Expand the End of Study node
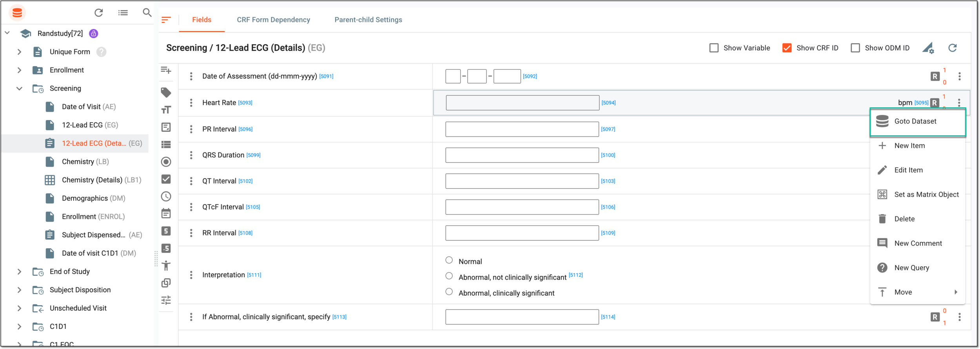980x349 pixels. coord(19,271)
